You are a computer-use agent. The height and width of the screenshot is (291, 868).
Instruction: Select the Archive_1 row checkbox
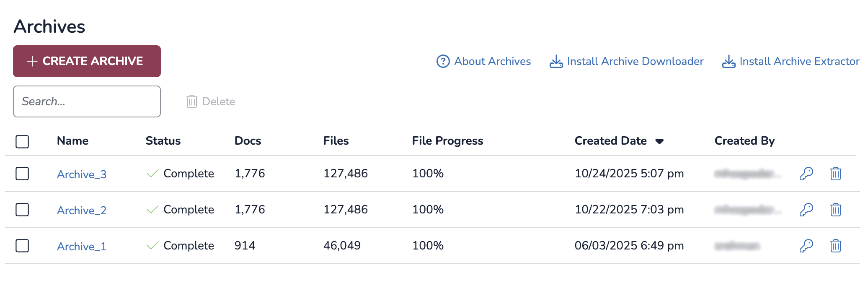pyautogui.click(x=22, y=246)
